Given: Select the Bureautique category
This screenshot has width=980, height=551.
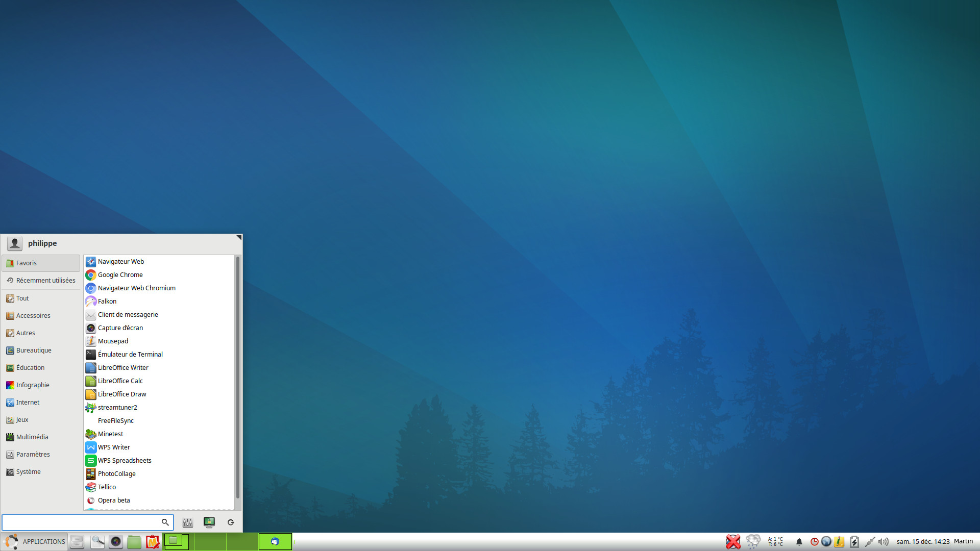Looking at the screenshot, I should point(34,350).
